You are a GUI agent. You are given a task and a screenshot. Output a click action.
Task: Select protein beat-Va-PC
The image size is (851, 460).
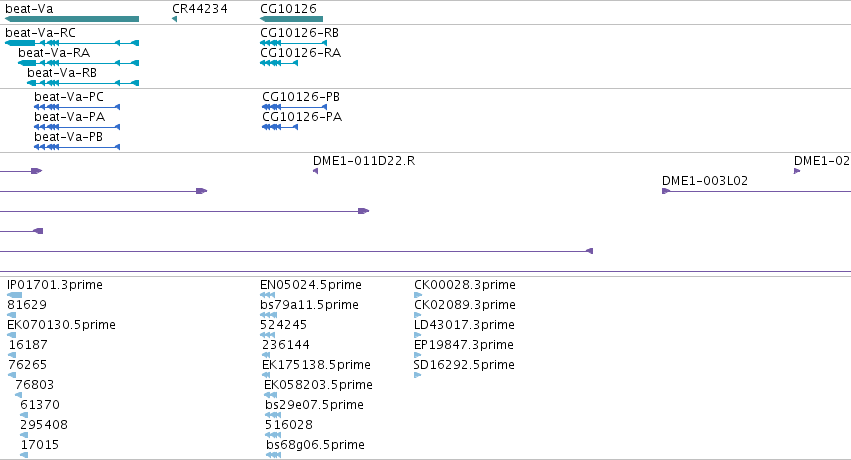pos(77,107)
